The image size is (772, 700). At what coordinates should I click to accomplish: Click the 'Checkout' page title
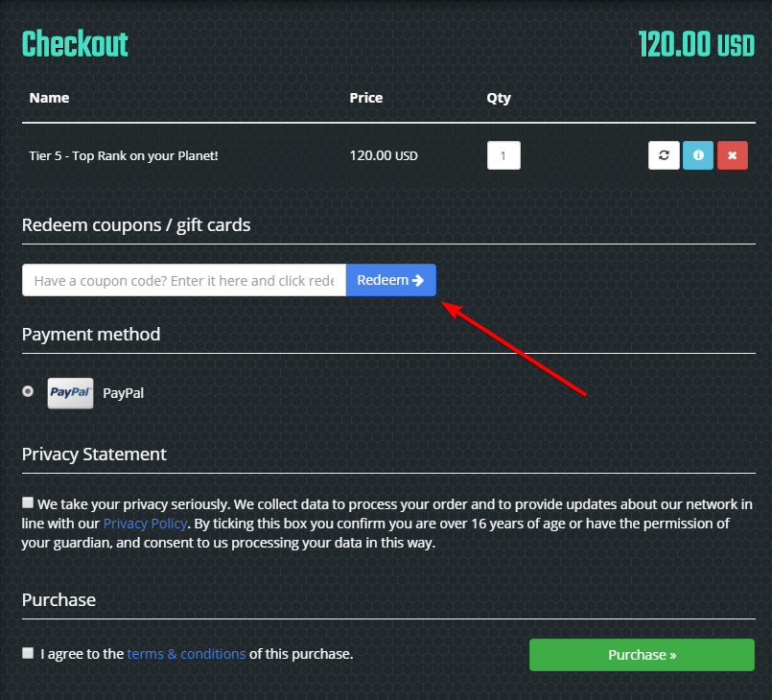75,44
